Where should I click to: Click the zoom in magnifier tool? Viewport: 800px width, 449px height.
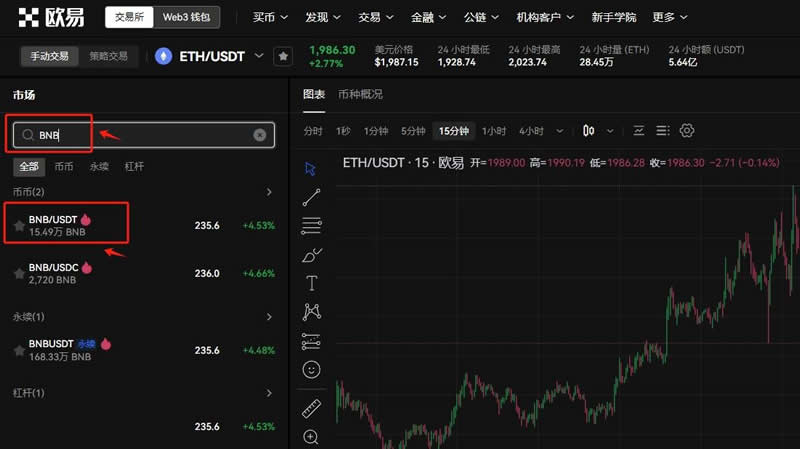[x=311, y=437]
